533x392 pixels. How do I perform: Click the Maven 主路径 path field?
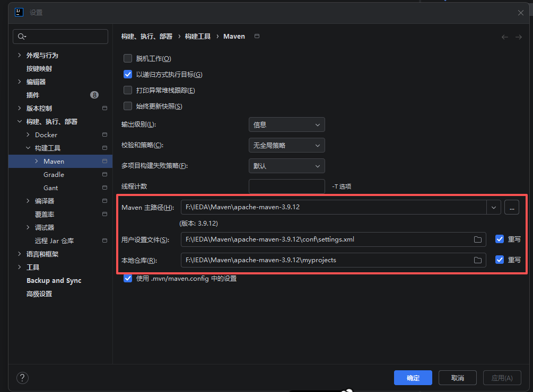(x=334, y=207)
